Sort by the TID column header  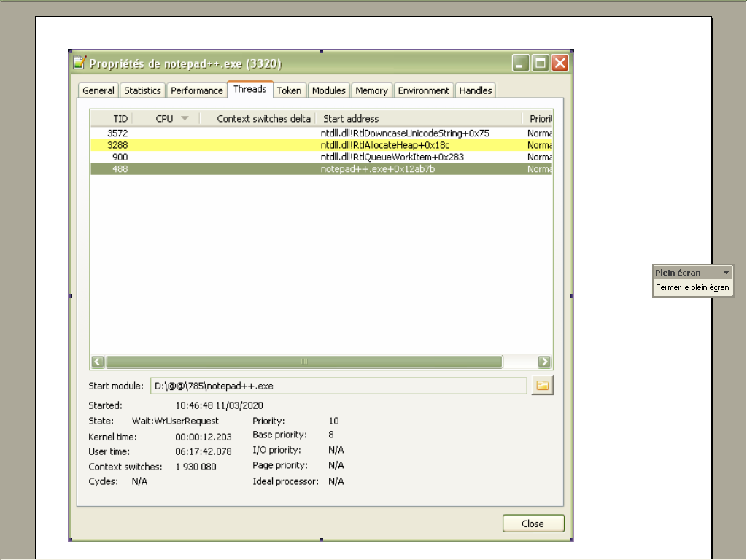click(x=112, y=119)
